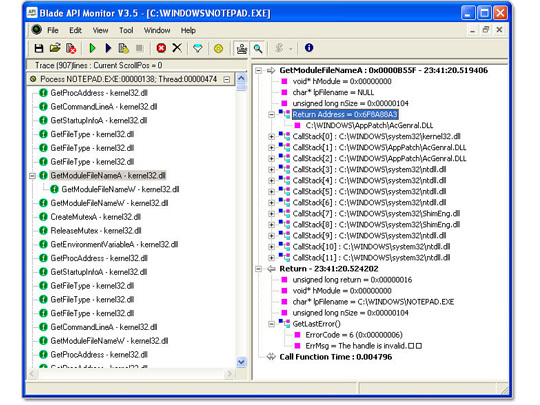
Task: Click green icon of CreateMutexA row
Action: tap(43, 217)
